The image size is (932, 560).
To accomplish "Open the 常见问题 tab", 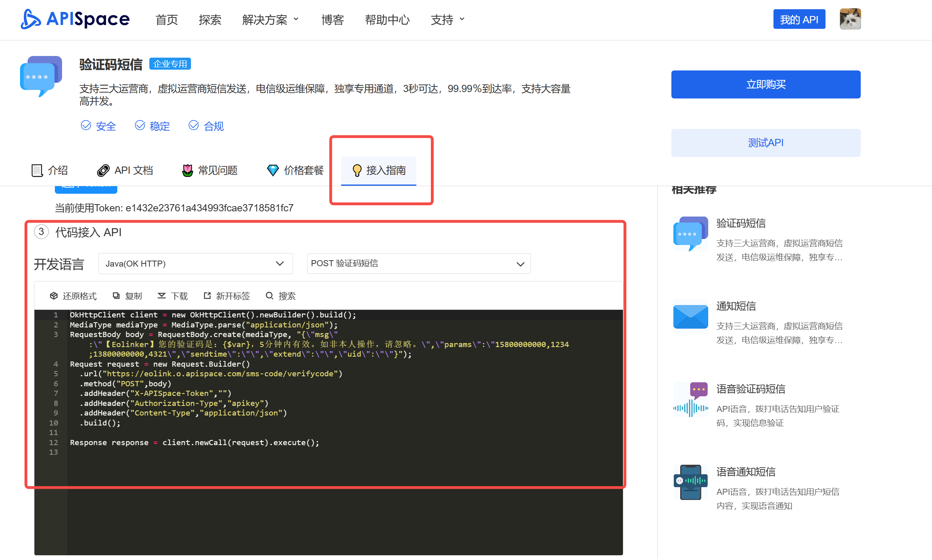I will click(x=210, y=171).
